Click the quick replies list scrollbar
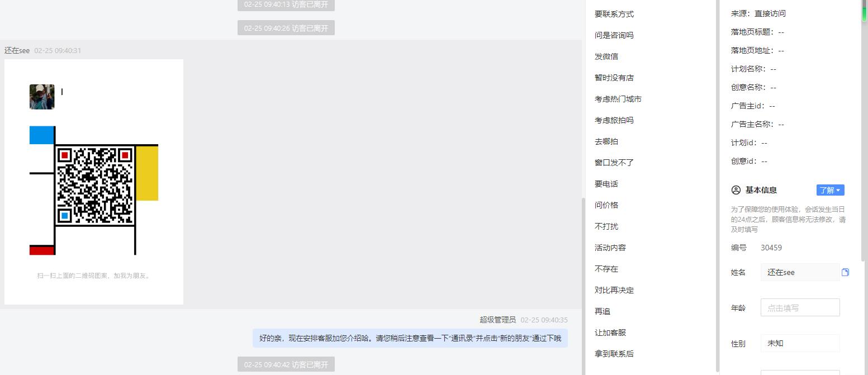Screen dimensions: 868x375 (x=717, y=186)
